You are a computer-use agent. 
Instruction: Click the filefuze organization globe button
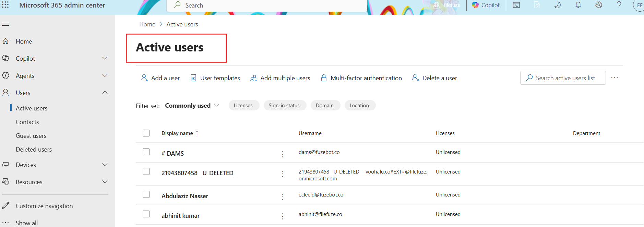pyautogui.click(x=447, y=5)
